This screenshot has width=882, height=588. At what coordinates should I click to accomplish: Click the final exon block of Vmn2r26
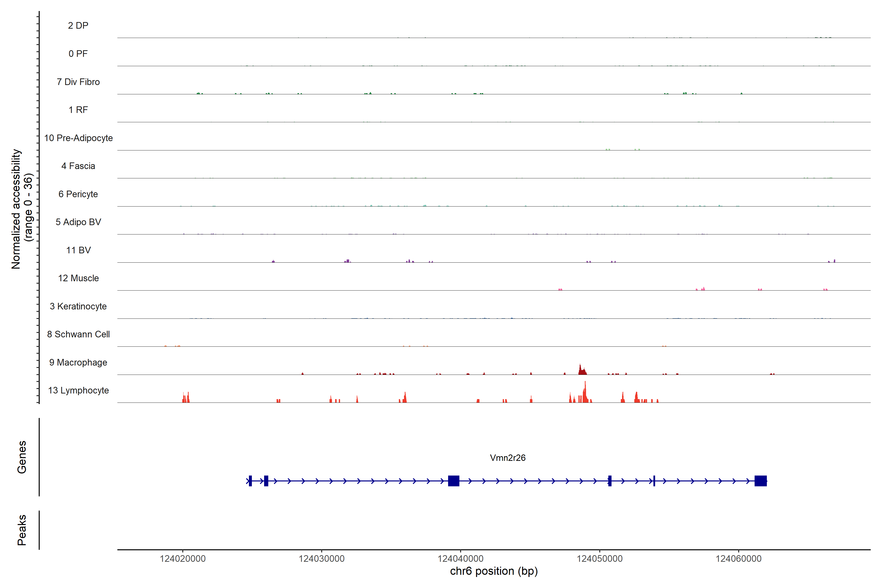760,481
